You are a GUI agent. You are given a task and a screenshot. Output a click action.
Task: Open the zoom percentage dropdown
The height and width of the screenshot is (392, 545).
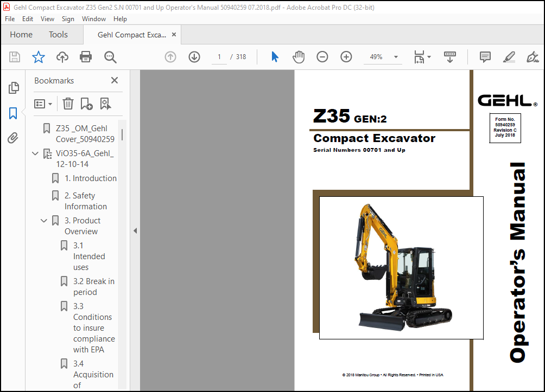pyautogui.click(x=396, y=57)
